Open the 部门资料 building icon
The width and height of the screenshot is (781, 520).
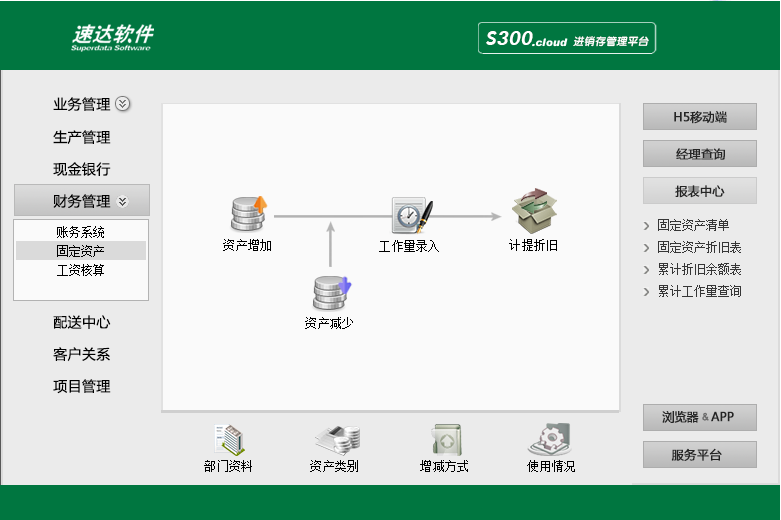[x=229, y=440]
